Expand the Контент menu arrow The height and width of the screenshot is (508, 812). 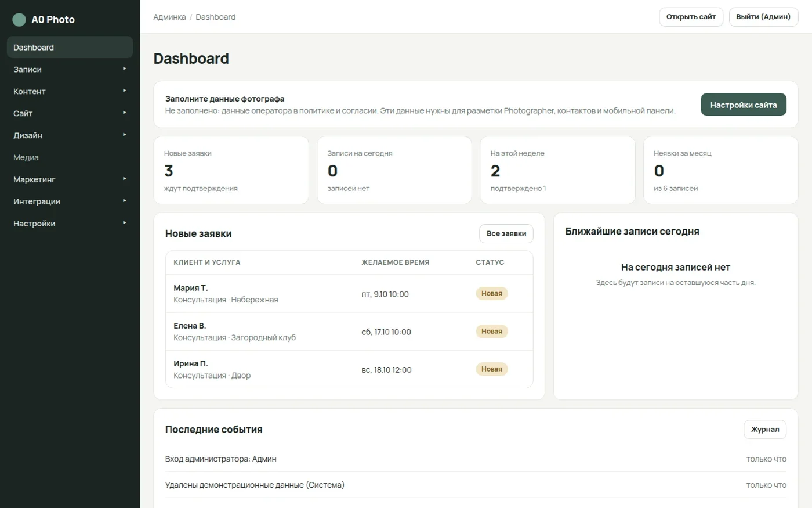pyautogui.click(x=124, y=91)
